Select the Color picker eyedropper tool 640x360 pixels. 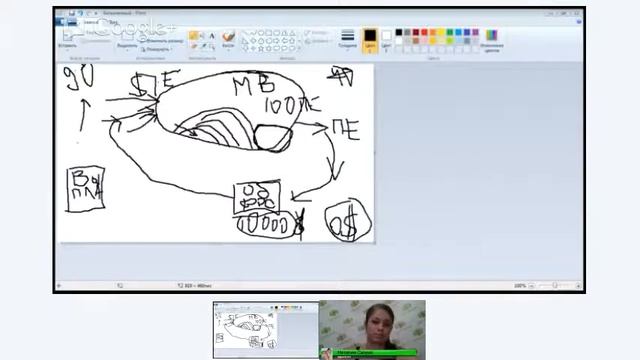point(203,47)
